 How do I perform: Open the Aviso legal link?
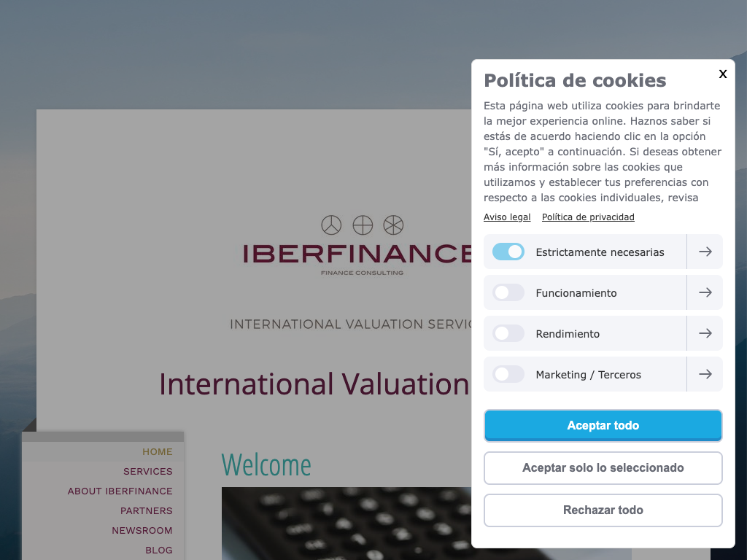pos(507,217)
